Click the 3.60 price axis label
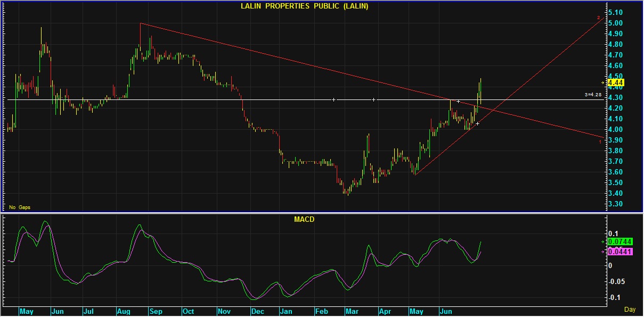This screenshot has width=644, height=317. (x=616, y=172)
